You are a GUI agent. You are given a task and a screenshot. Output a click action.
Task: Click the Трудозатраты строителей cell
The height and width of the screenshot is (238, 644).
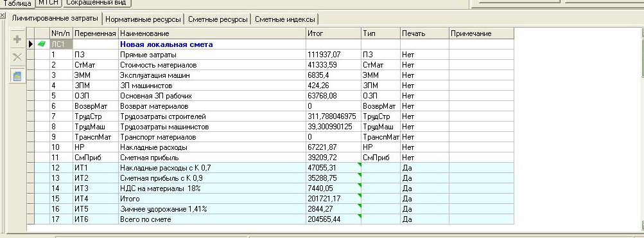(212, 116)
